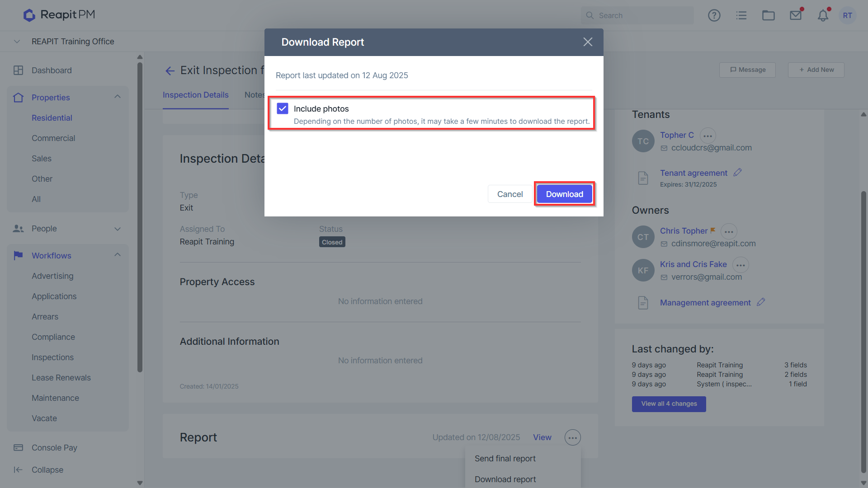The width and height of the screenshot is (868, 488).
Task: Open the mail envelope icon
Action: (x=796, y=15)
